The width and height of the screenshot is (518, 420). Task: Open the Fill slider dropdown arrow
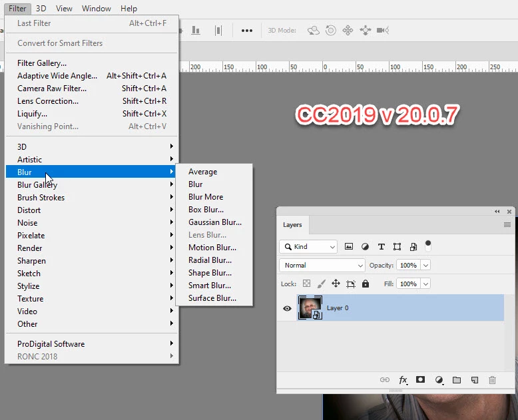pos(425,284)
